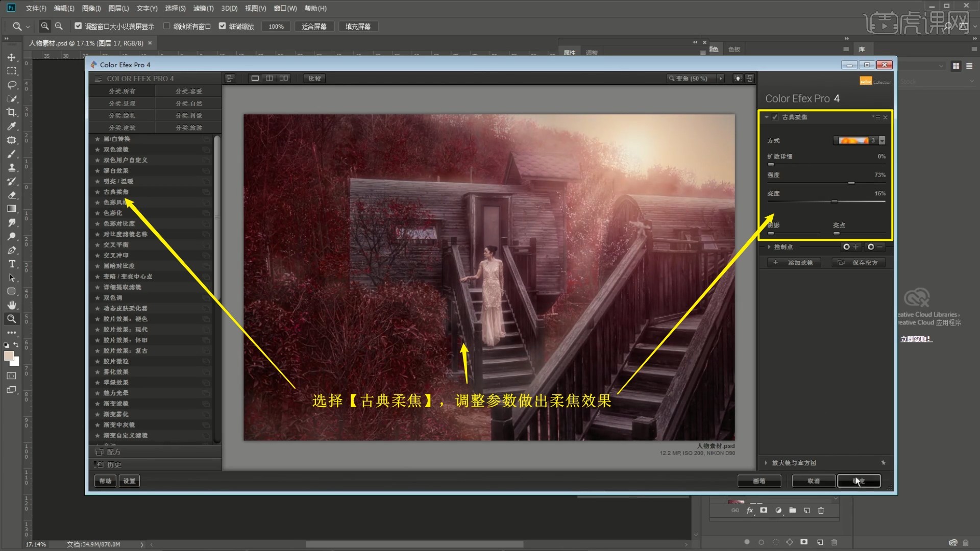Click the single image view icon
980x551 pixels.
click(x=255, y=78)
